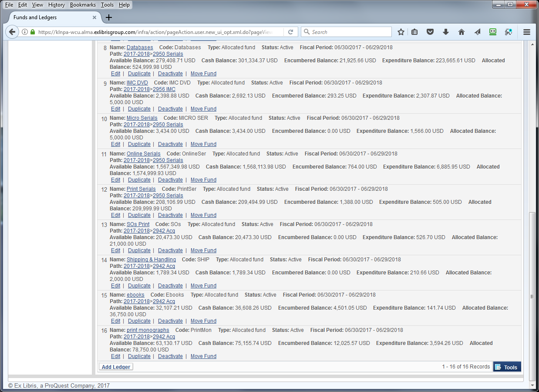Open the SOs Print fund link

tap(138, 224)
